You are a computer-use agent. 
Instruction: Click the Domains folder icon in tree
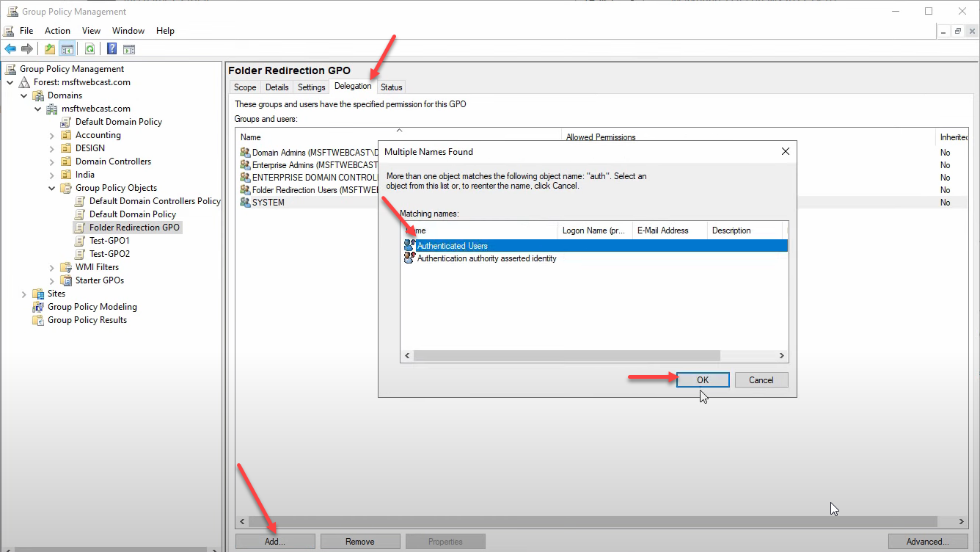pyautogui.click(x=38, y=95)
